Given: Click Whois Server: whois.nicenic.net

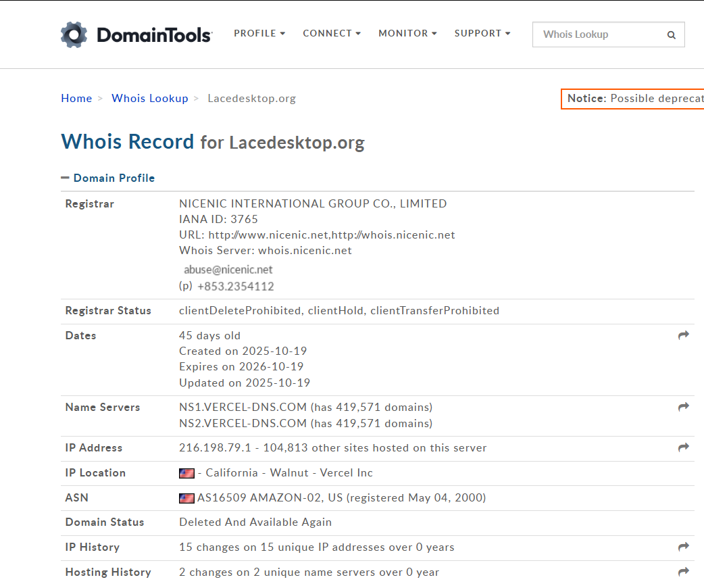Looking at the screenshot, I should (x=266, y=251).
